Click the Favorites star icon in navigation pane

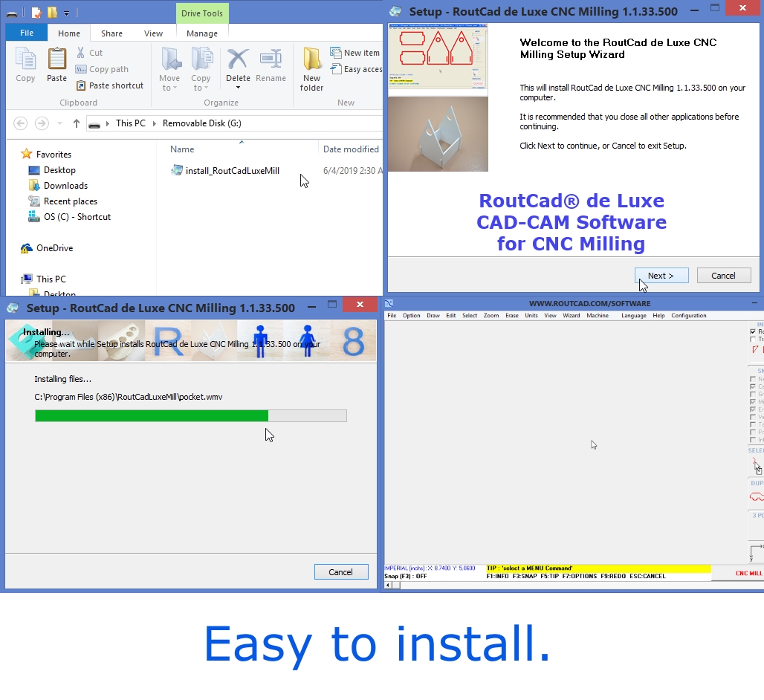coord(26,155)
